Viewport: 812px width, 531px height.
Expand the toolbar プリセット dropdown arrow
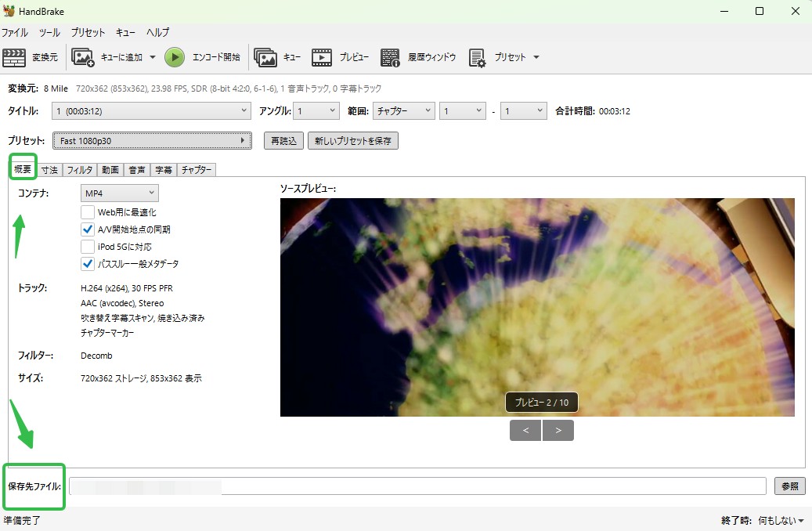[536, 57]
